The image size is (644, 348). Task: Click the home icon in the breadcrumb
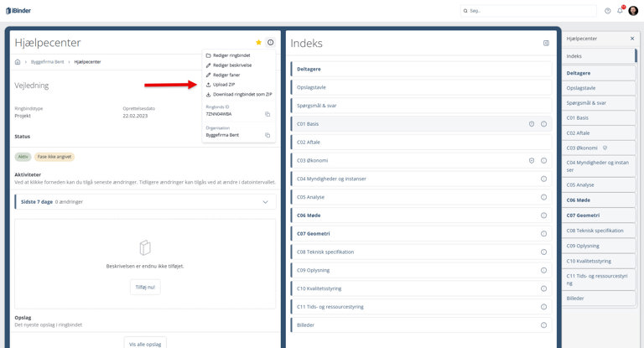pos(18,62)
